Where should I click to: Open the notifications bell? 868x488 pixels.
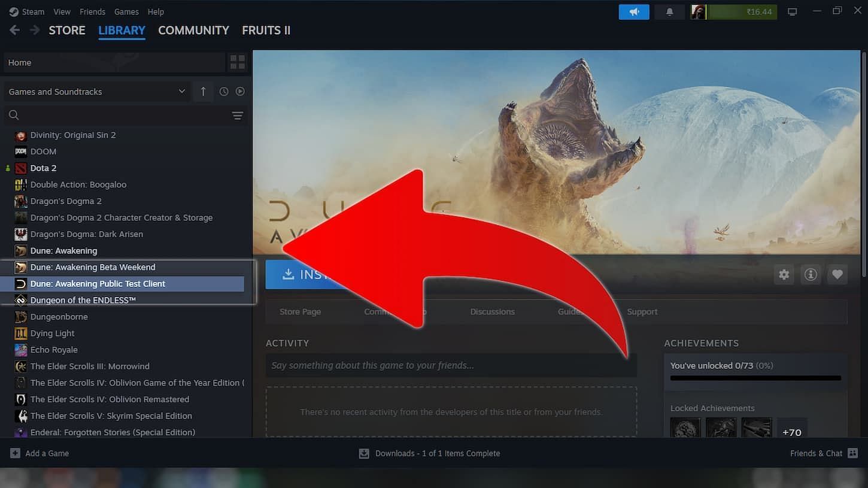pos(670,12)
